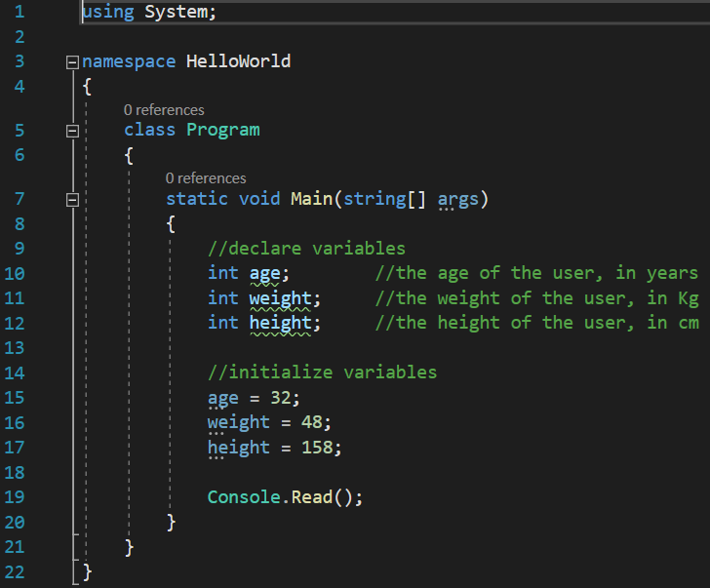The height and width of the screenshot is (588, 710).
Task: Click the 'using' keyword on line 1
Action: point(108,13)
